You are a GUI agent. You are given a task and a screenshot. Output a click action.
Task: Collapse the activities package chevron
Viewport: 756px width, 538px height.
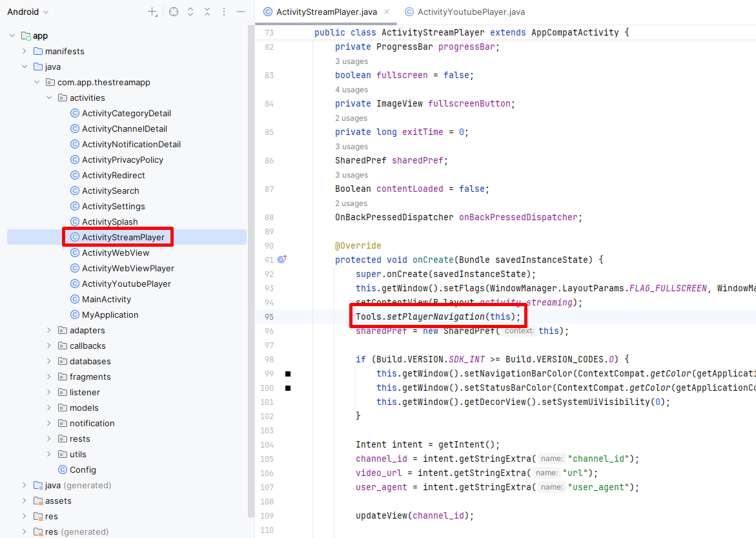(49, 98)
